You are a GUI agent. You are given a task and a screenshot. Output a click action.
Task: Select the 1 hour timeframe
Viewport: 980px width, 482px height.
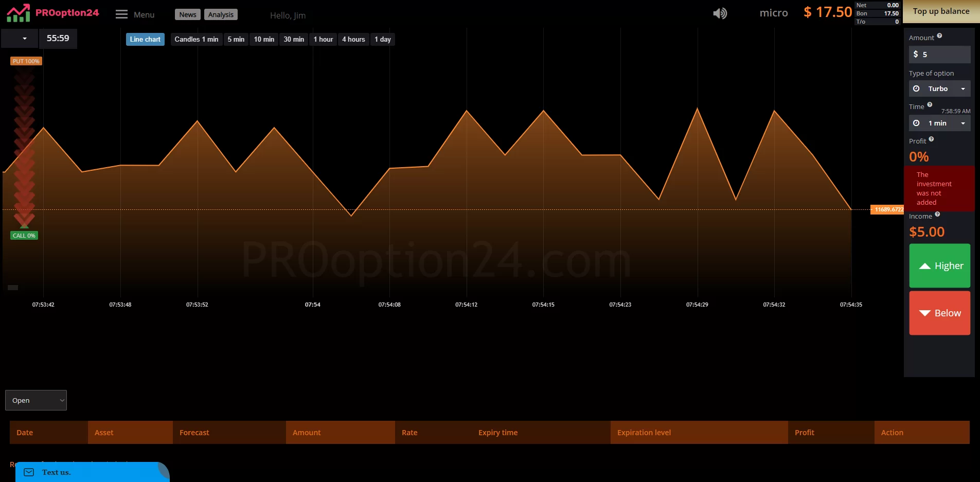pyautogui.click(x=323, y=40)
